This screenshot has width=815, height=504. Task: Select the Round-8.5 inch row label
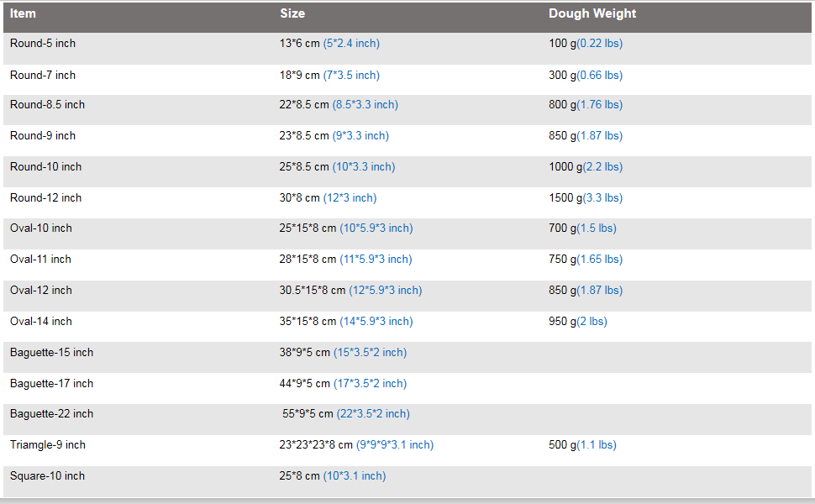47,105
